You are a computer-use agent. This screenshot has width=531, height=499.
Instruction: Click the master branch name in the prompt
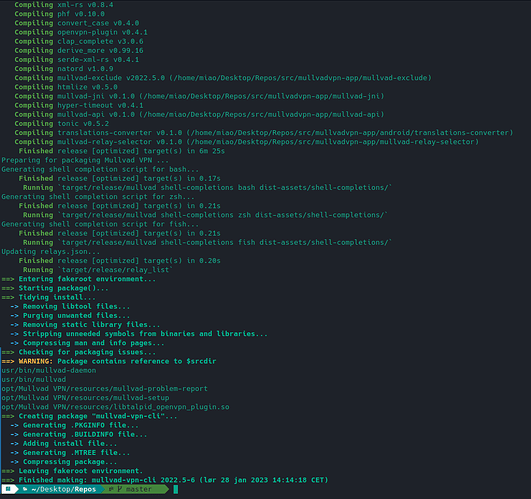[x=139, y=489]
